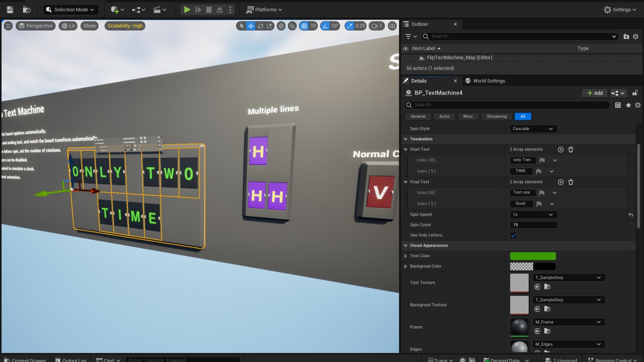Open the Spin Style Cascade dropdown
Screen dimensions: 644x362
coord(533,129)
